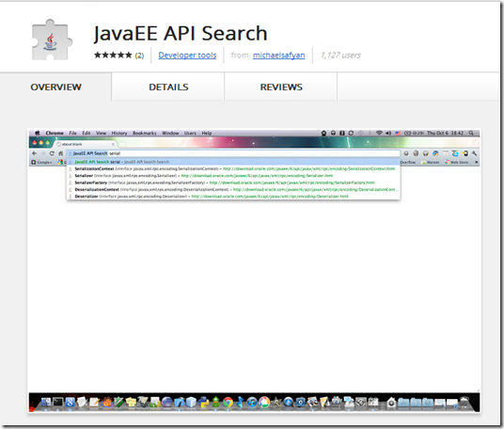Screen dimensions: 504x429
Task: Select the 'JavaEE API Search serial' suggestion
Action: click(x=234, y=162)
